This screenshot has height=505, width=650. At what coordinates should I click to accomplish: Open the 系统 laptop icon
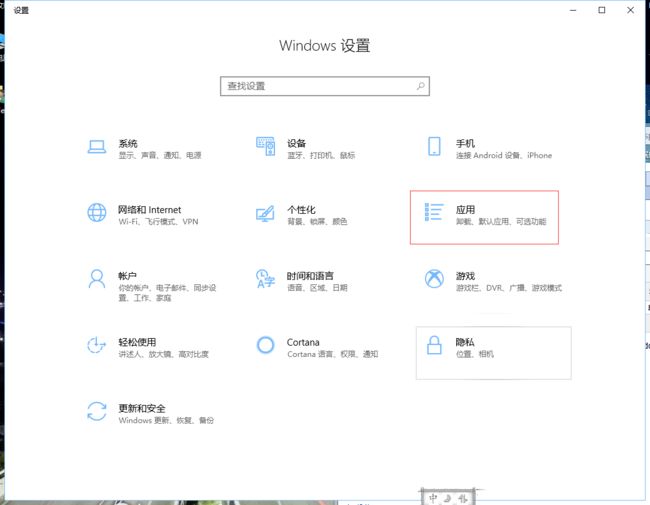(97, 147)
